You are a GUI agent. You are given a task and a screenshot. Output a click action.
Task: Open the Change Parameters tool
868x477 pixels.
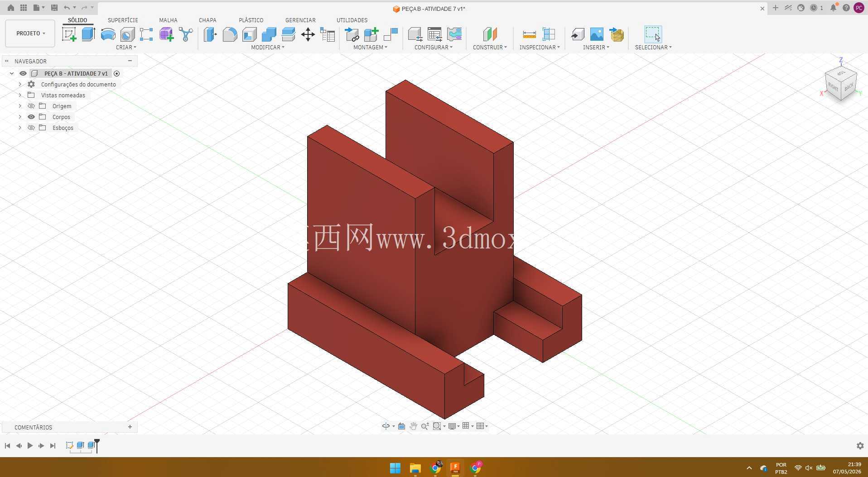[x=328, y=34]
